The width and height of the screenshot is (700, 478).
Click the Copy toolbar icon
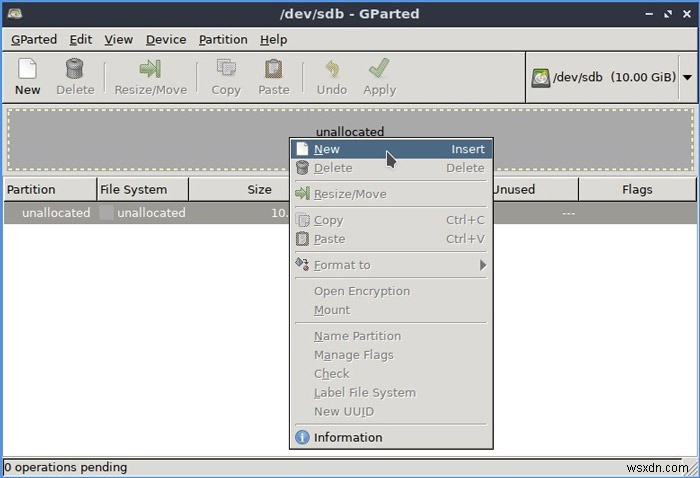(x=226, y=68)
